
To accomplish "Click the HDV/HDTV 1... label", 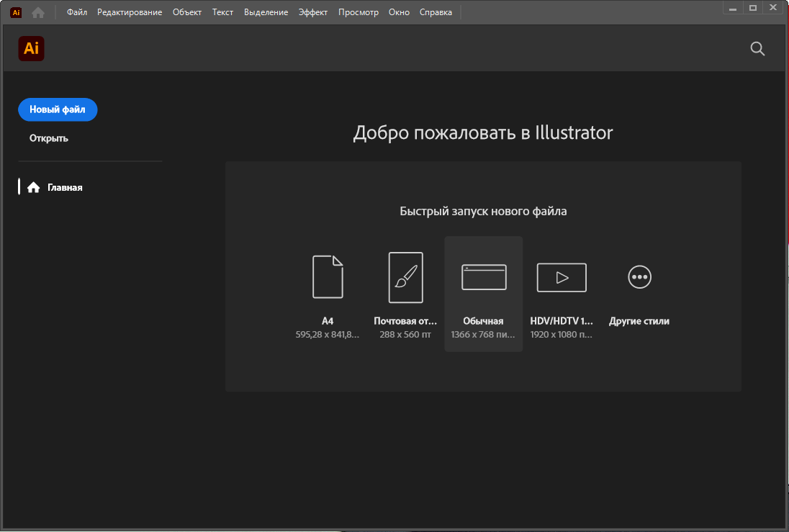I will click(x=562, y=320).
